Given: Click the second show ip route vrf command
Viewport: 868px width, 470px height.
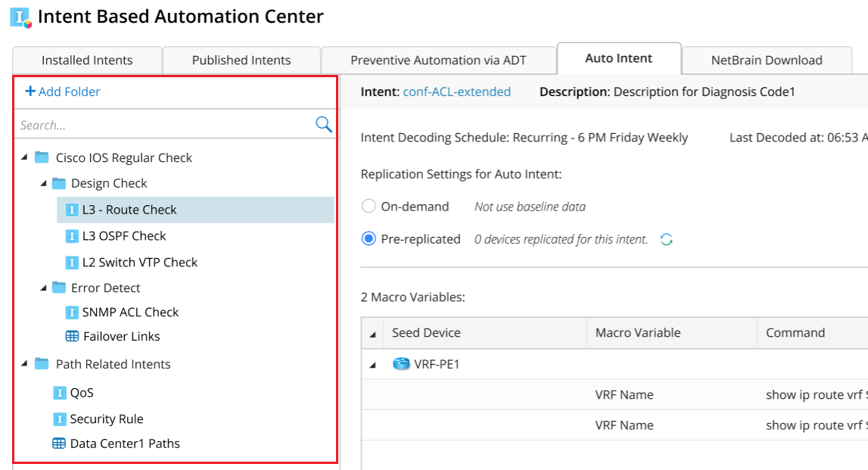Looking at the screenshot, I should 817,425.
